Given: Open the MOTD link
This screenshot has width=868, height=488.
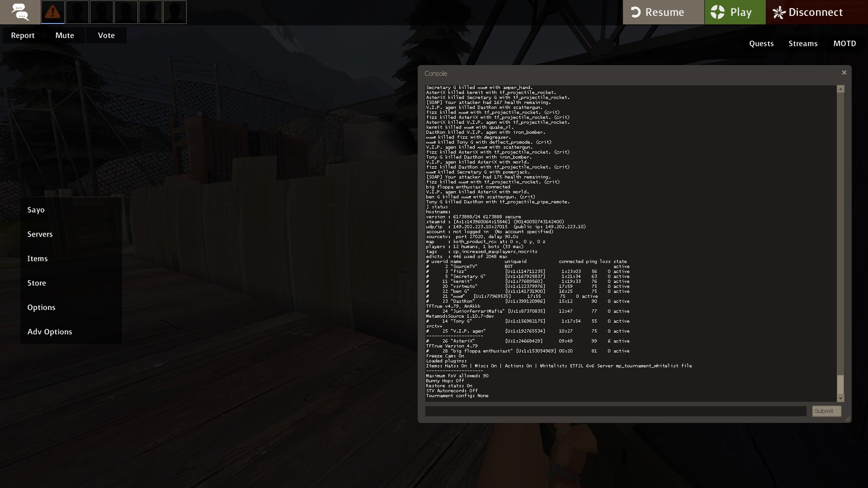Looking at the screenshot, I should click(844, 43).
